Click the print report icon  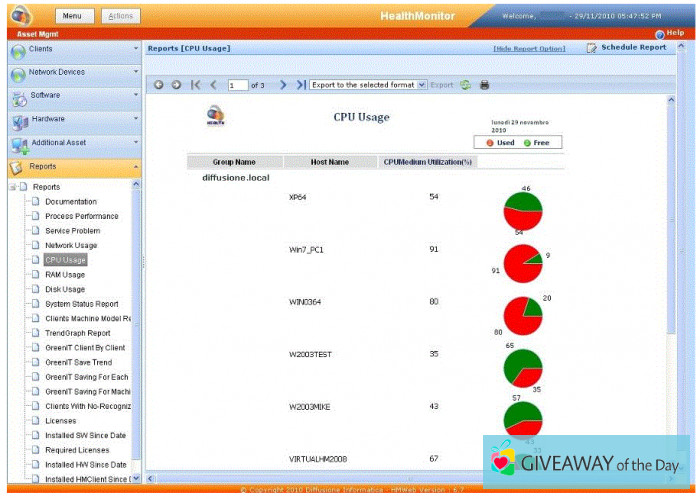[485, 85]
